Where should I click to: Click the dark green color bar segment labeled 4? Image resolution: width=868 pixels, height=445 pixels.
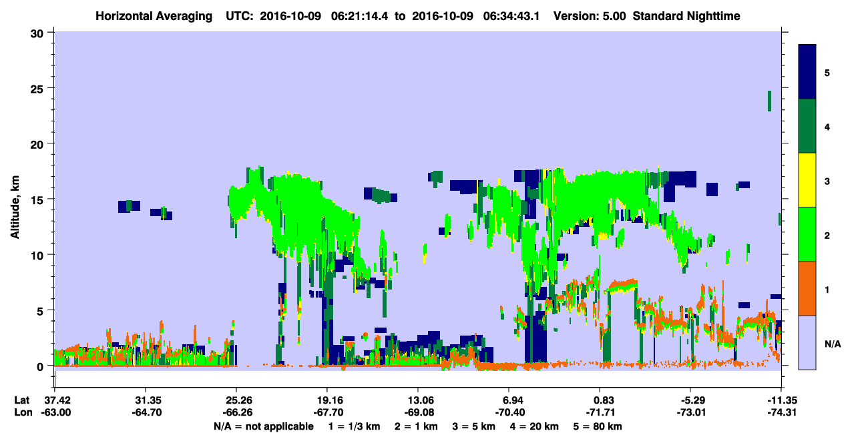[x=807, y=126]
